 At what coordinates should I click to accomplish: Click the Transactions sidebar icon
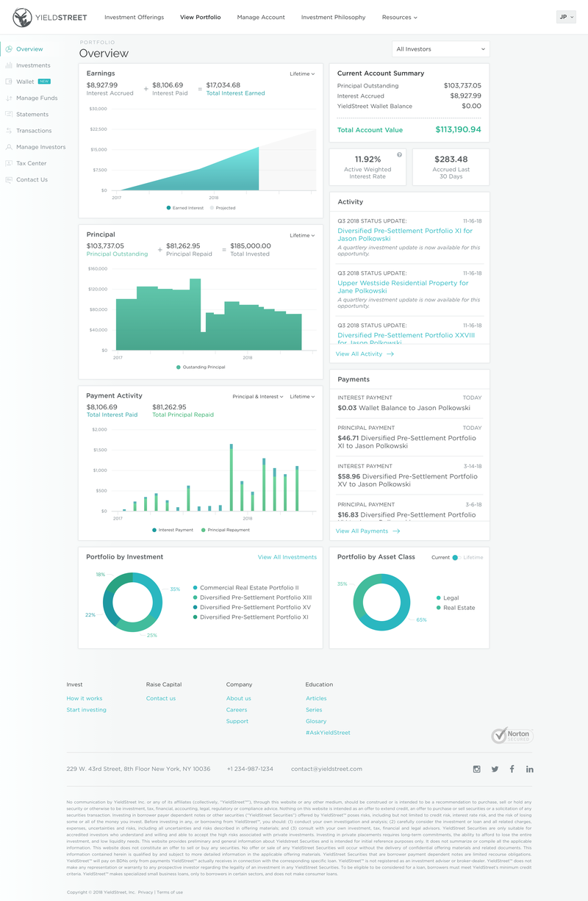pos(9,131)
